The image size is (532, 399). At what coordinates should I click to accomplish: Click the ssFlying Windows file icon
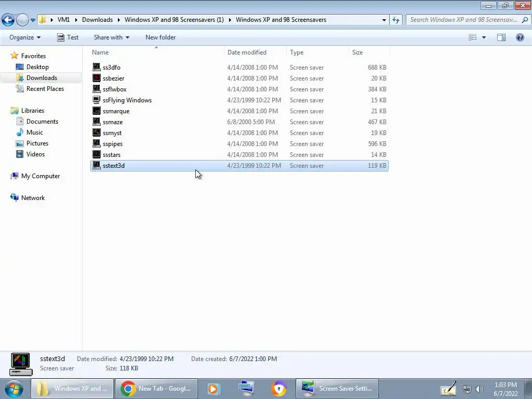(97, 100)
